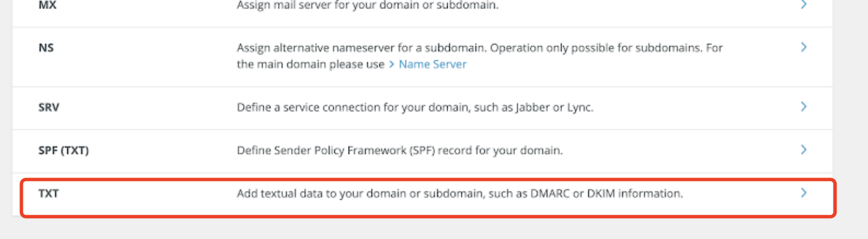868x239 pixels.
Task: Open TXT record via its chevron arrow
Action: [x=804, y=193]
